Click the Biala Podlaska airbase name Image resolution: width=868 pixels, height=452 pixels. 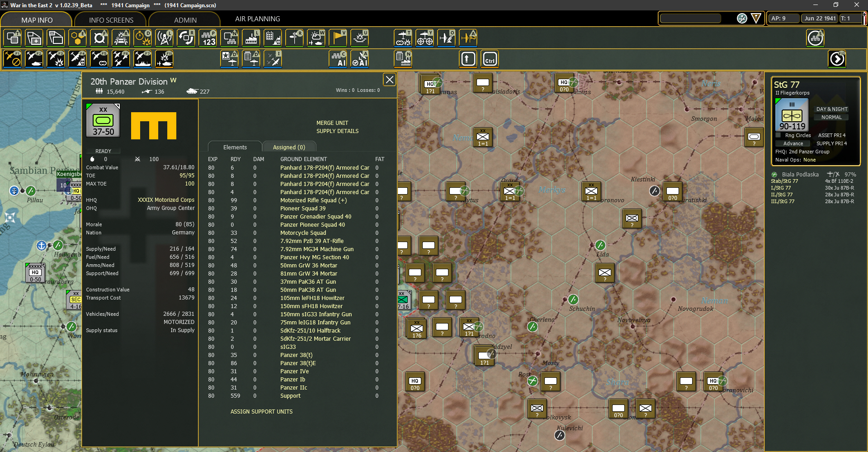tap(800, 175)
